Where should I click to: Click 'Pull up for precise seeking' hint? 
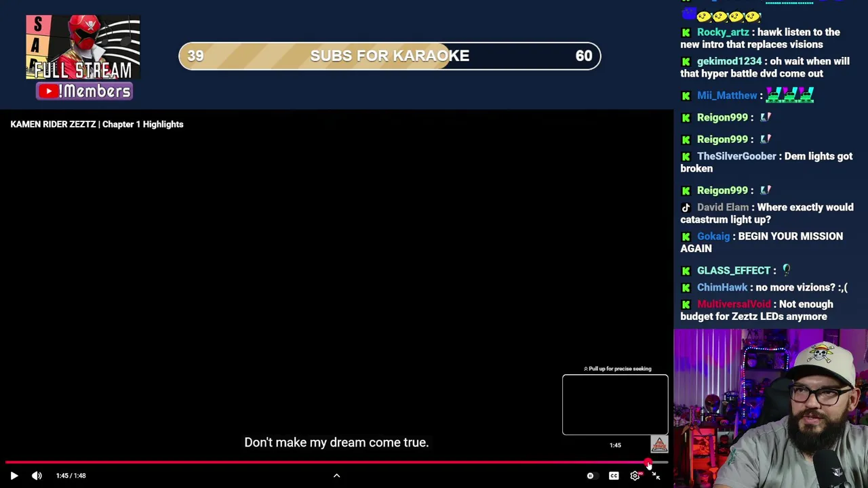pyautogui.click(x=617, y=369)
